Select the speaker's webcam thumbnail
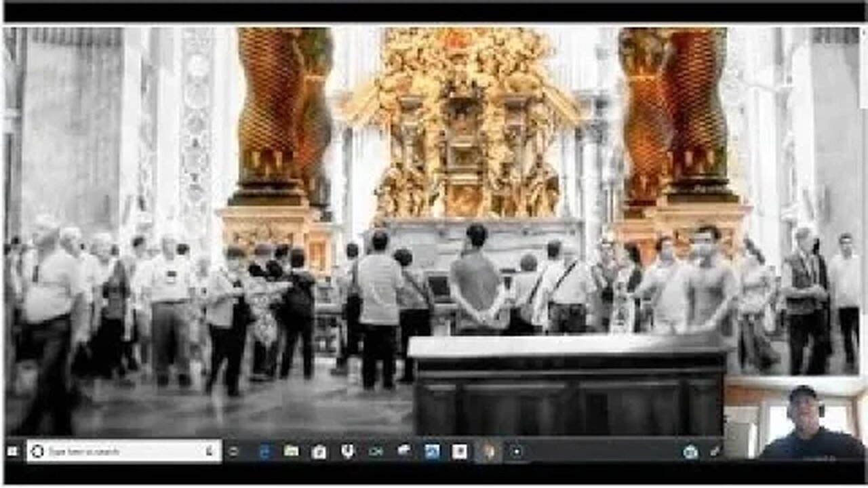This screenshot has height=488, width=868. [795, 418]
